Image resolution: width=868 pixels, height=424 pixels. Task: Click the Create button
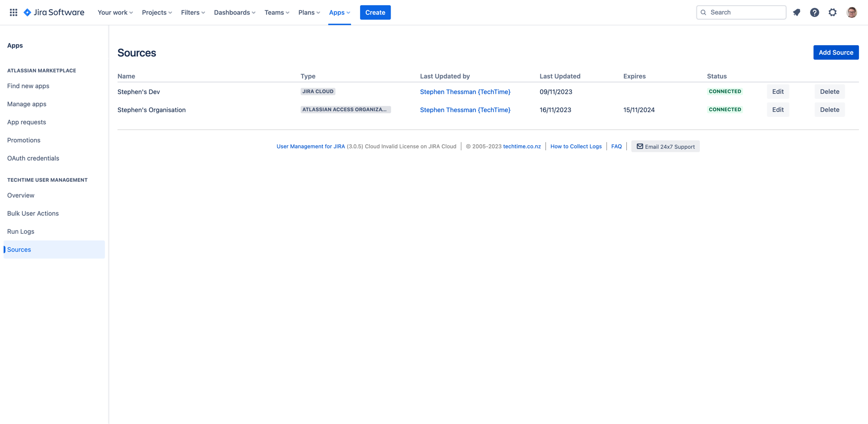pos(375,12)
